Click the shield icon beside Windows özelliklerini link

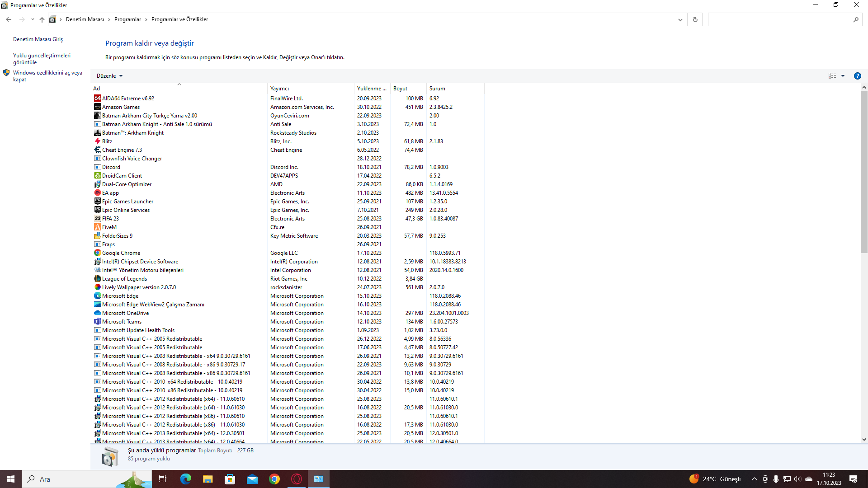(6, 72)
